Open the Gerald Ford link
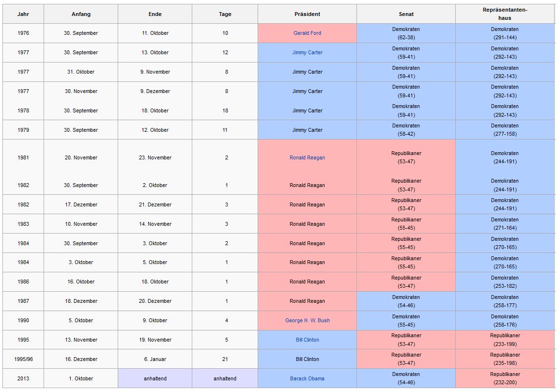This screenshot has width=556, height=392. point(307,33)
